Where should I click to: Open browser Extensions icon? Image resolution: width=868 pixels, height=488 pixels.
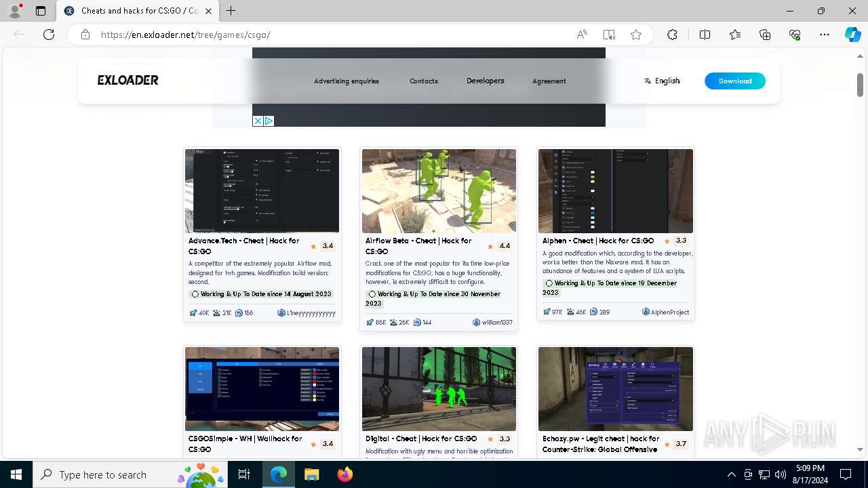pos(672,35)
